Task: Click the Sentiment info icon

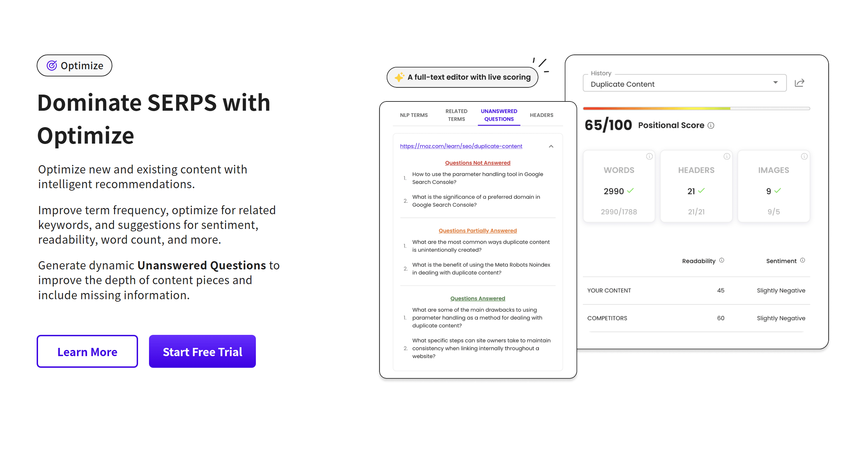Action: coord(803,260)
